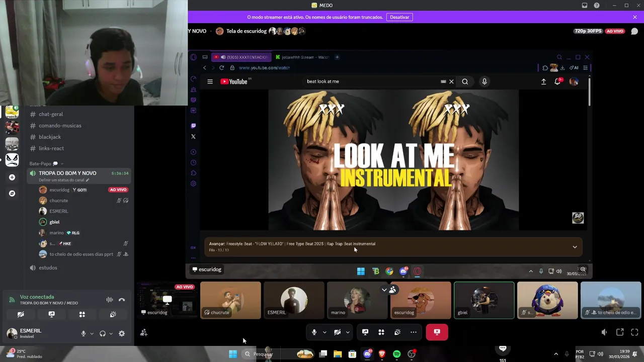Focus gbiel participant tile

pyautogui.click(x=484, y=300)
